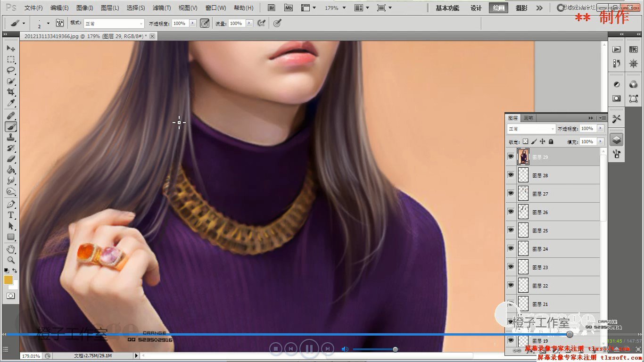
Task: Open the 滤镜(T) menu
Action: [162, 8]
